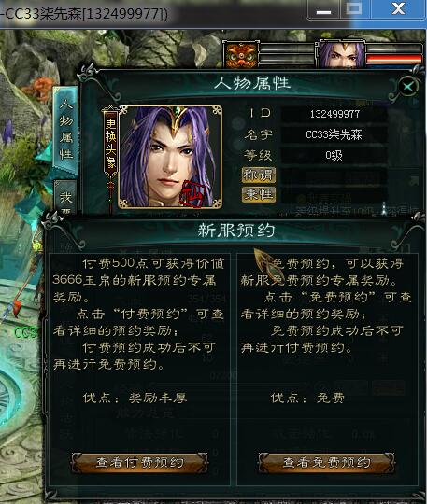Click the large character portrait image
The width and height of the screenshot is (427, 504).
170,157
